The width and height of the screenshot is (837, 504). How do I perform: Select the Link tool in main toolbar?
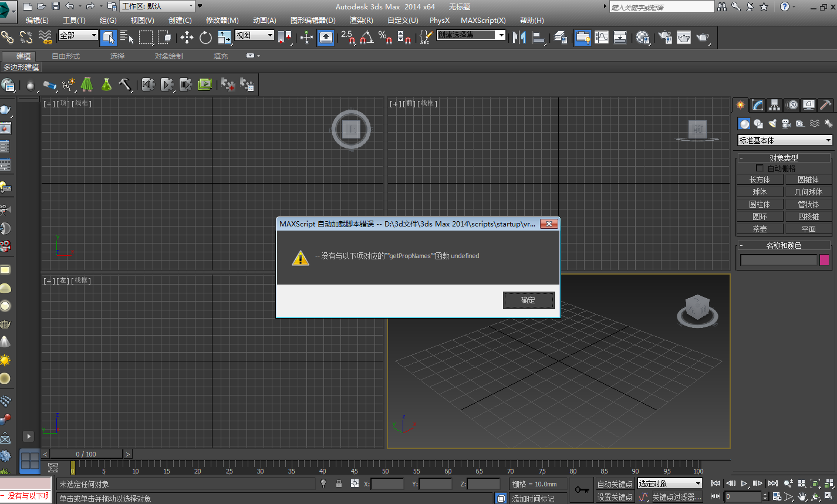coord(7,38)
